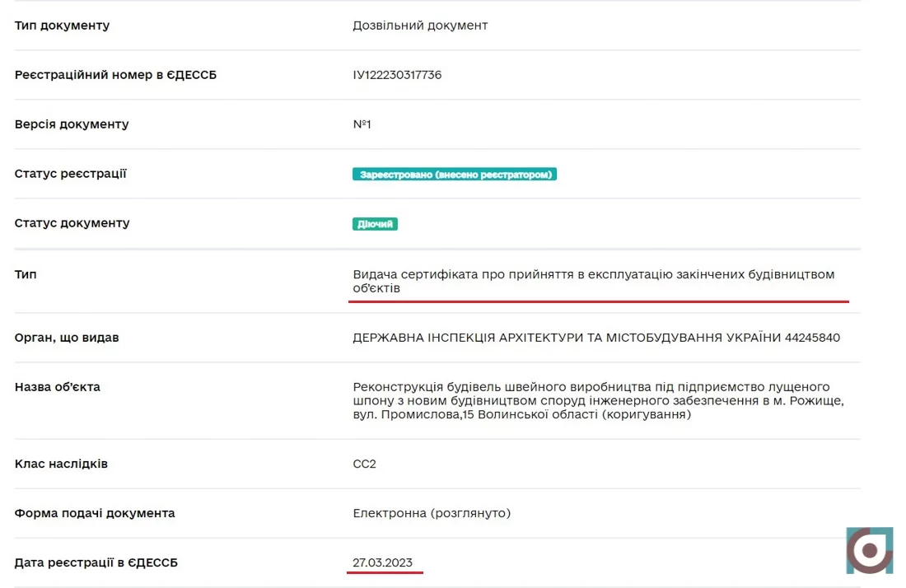The width and height of the screenshot is (906, 588).
Task: Click the 'Назва об'єкта' label
Action: pyautogui.click(x=58, y=387)
